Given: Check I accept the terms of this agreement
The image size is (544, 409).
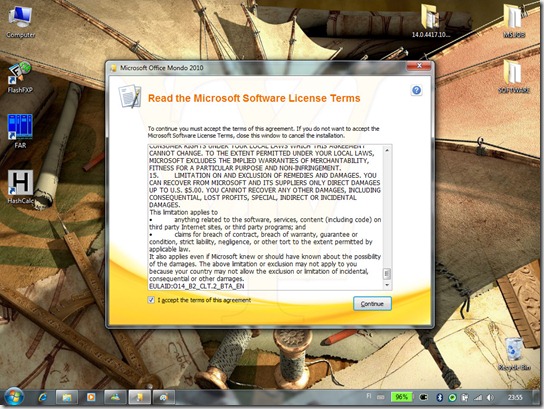Looking at the screenshot, I should (151, 300).
